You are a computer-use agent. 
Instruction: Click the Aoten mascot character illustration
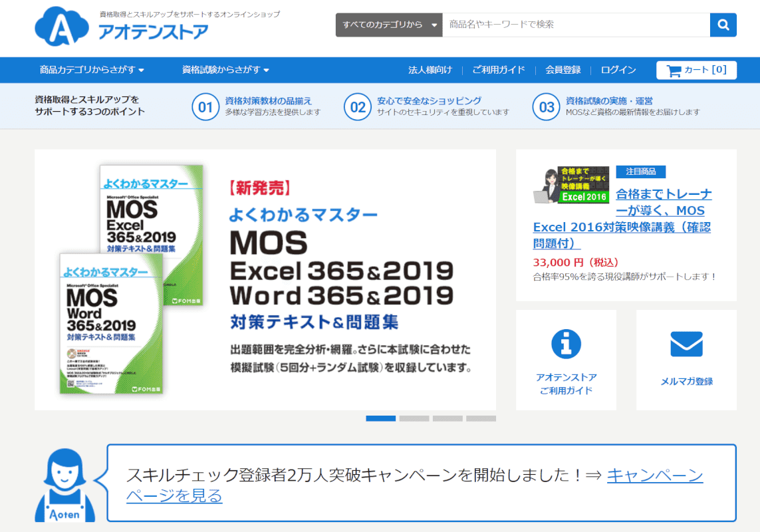(x=65, y=485)
